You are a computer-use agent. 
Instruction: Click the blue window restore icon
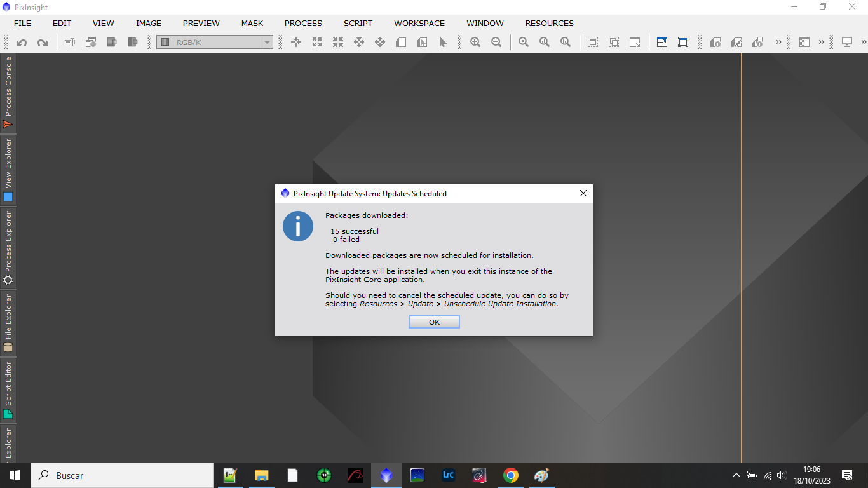tap(662, 43)
